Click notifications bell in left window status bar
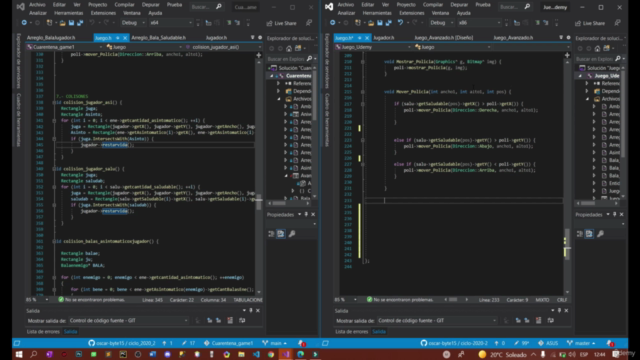 tap(302, 343)
